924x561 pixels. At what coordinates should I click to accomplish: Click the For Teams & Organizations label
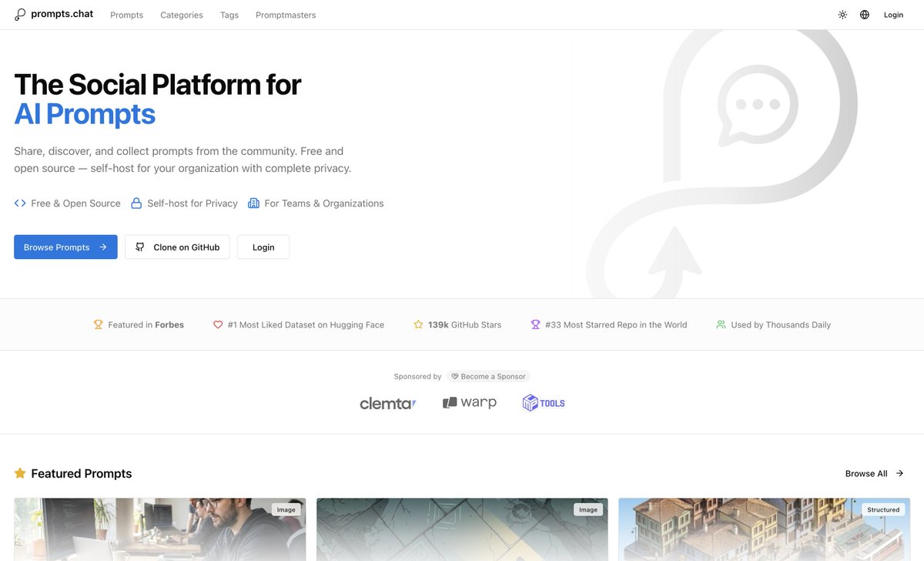[324, 203]
